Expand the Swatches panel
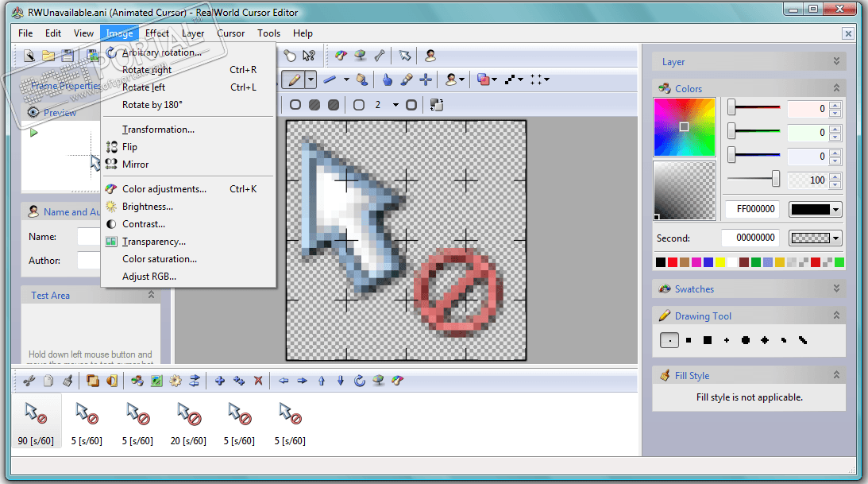This screenshot has width=868, height=484. click(x=836, y=288)
